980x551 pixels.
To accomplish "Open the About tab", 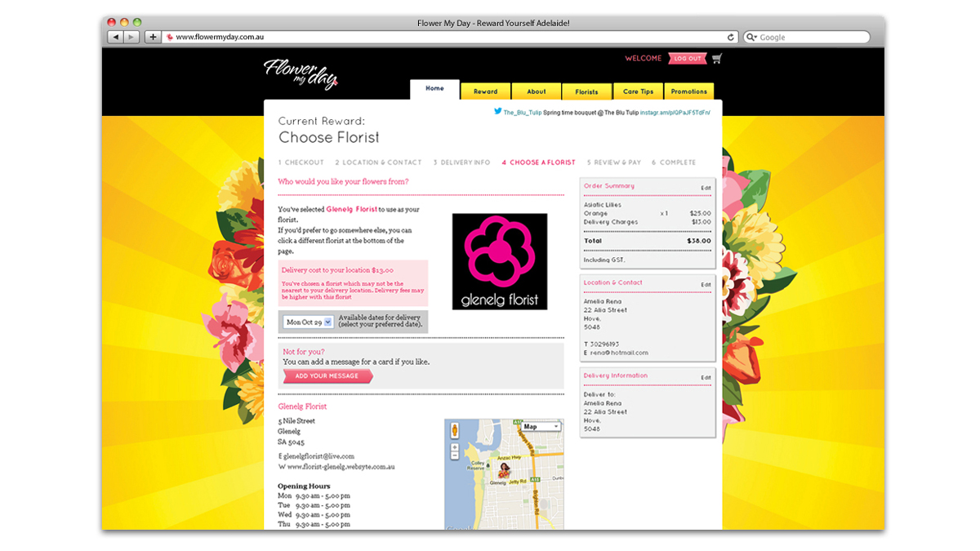I will point(537,91).
